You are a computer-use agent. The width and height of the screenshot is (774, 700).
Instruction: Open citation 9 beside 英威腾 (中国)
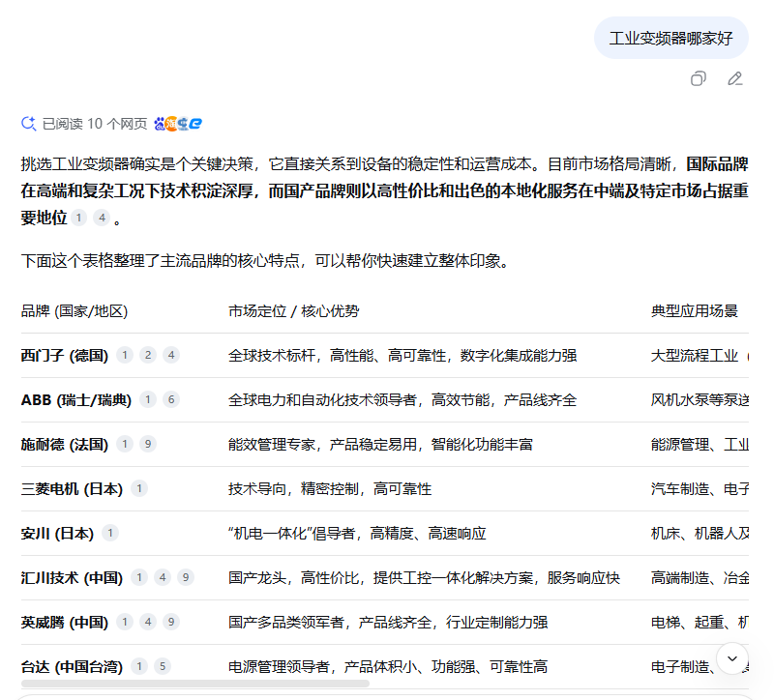[x=171, y=622]
